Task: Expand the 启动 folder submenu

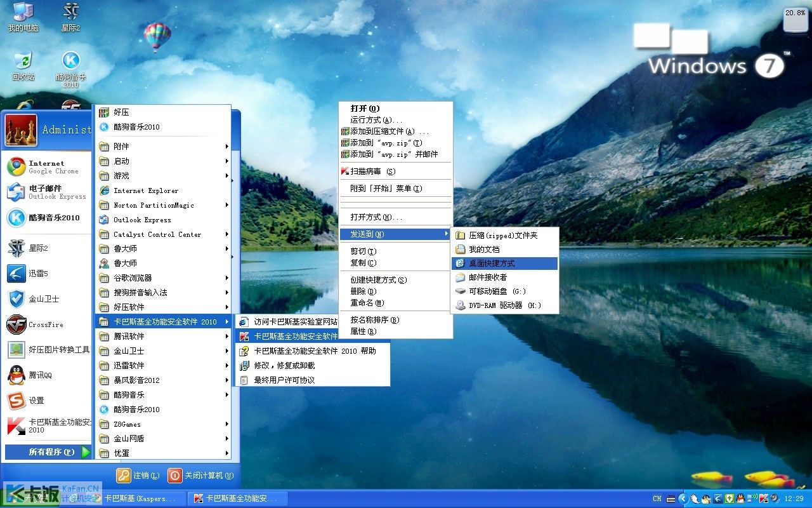Action: (163, 161)
